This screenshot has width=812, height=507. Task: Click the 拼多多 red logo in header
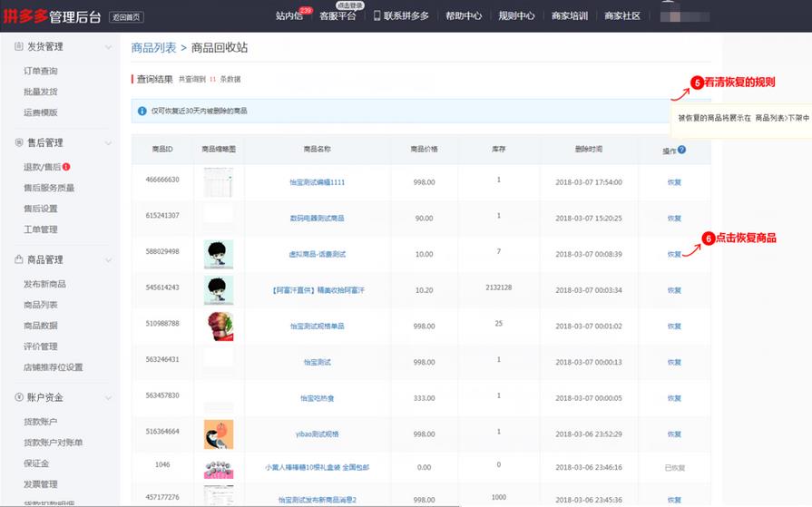(25, 15)
